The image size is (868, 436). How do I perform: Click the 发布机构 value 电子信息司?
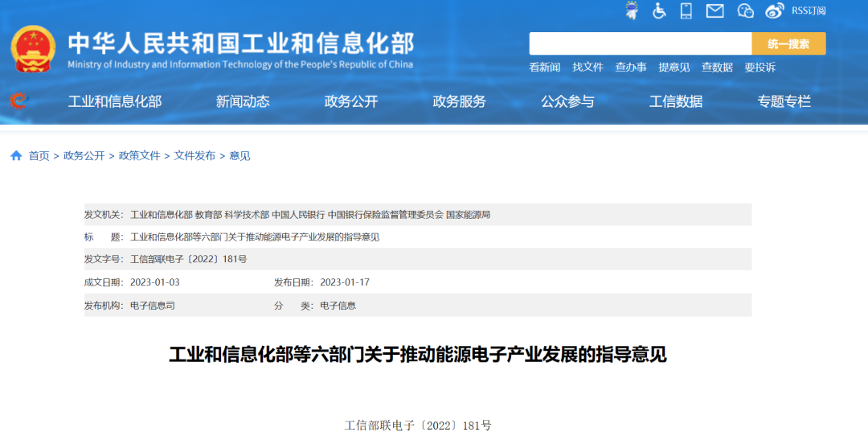click(x=152, y=306)
